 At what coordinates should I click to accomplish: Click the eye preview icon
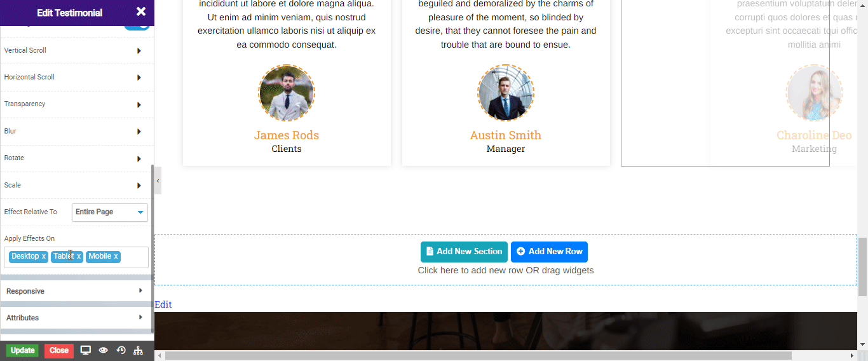point(103,350)
